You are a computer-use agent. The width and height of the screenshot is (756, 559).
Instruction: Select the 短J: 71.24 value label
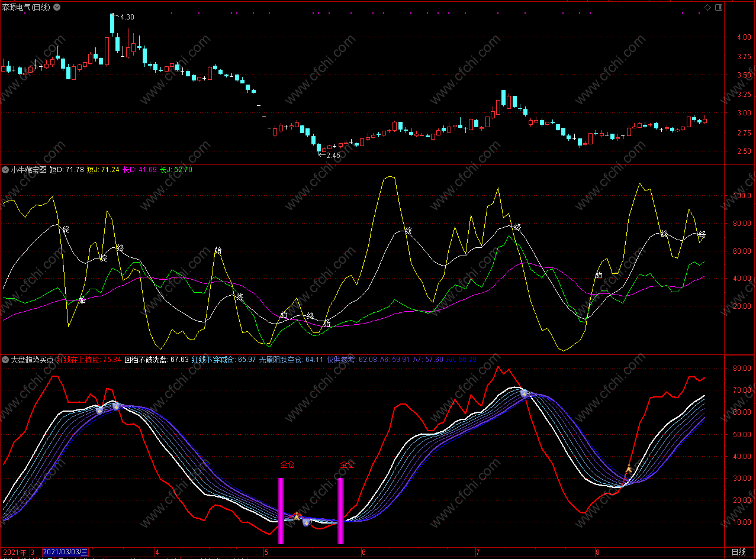click(103, 170)
